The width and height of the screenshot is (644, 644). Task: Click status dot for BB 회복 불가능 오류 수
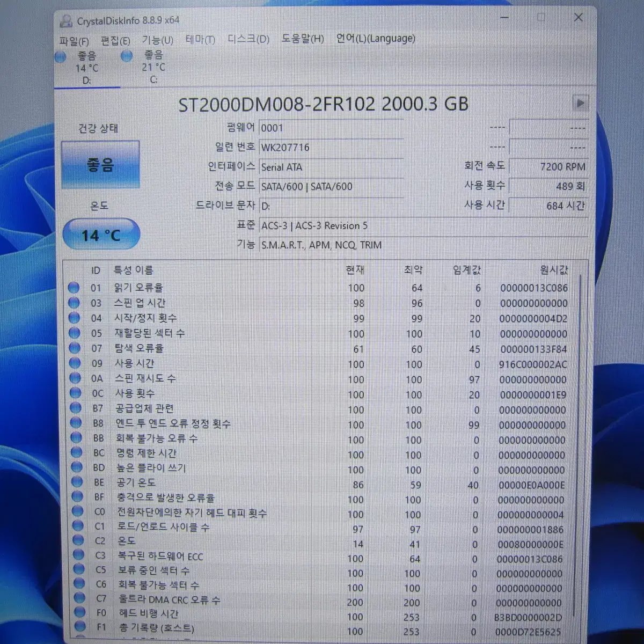coord(77,438)
